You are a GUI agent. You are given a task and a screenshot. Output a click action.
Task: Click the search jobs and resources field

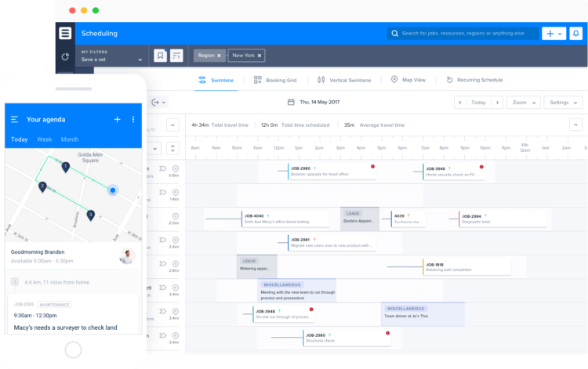coord(463,34)
